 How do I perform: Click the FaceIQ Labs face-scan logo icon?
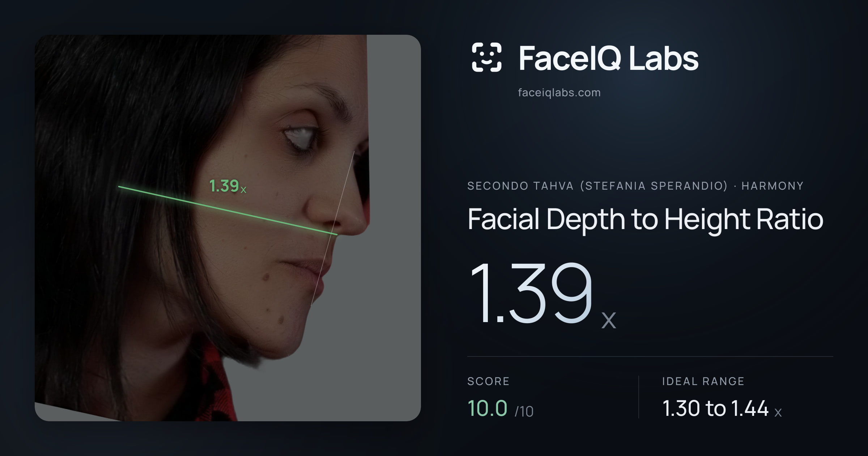[x=487, y=57]
